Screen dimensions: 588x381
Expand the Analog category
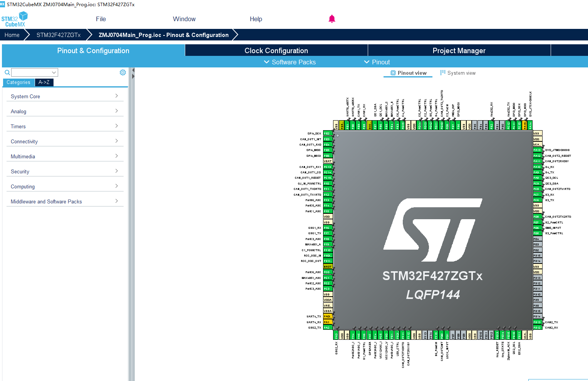(x=65, y=111)
